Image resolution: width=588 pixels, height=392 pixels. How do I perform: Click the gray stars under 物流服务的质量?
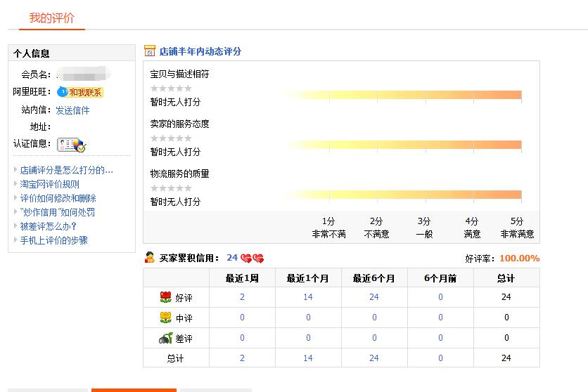(x=171, y=188)
